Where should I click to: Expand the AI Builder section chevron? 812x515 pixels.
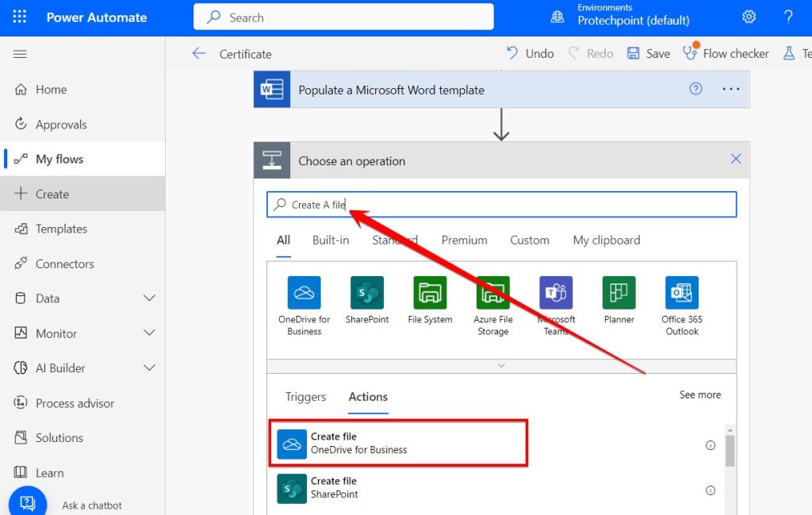149,368
